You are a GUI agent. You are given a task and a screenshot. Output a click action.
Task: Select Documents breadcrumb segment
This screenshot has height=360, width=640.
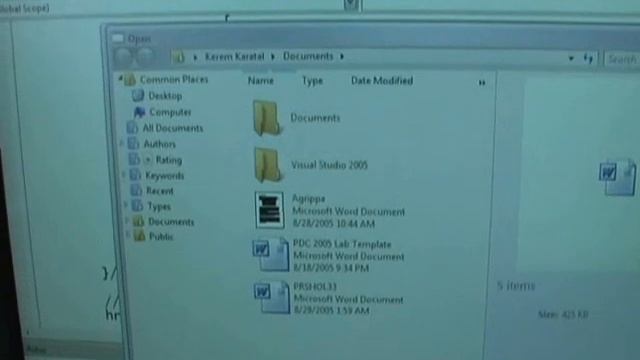click(x=308, y=56)
